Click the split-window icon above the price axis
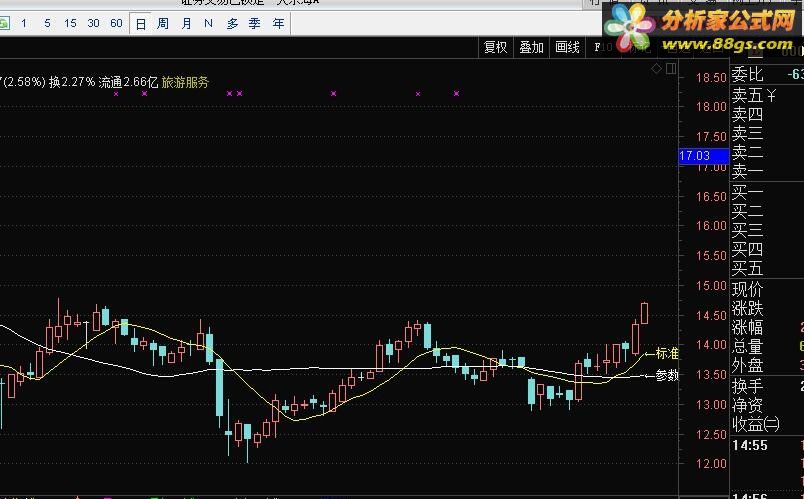804x499 pixels. pos(671,69)
